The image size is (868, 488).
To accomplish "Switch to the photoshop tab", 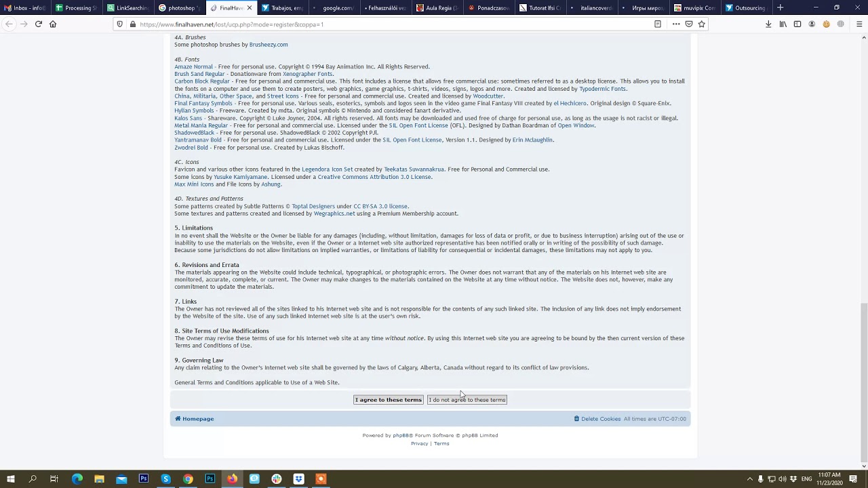I will [179, 9].
